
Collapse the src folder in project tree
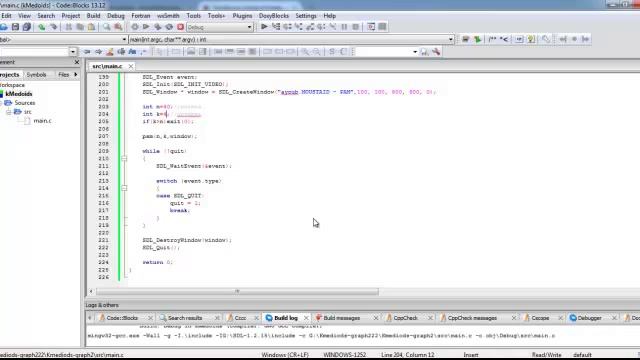click(9, 112)
